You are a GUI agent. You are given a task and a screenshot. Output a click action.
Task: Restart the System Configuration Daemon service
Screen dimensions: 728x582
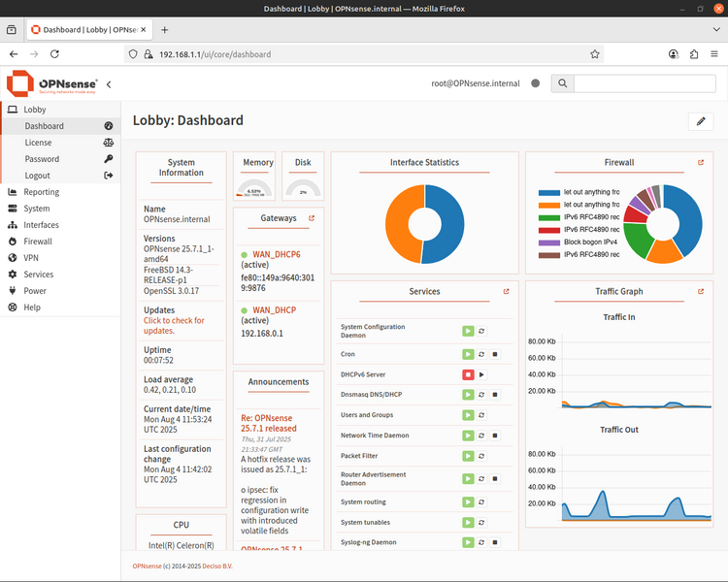[481, 331]
